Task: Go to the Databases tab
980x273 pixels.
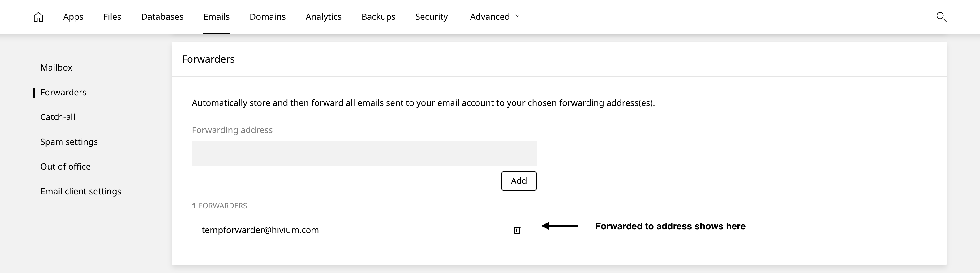Action: coord(162,17)
